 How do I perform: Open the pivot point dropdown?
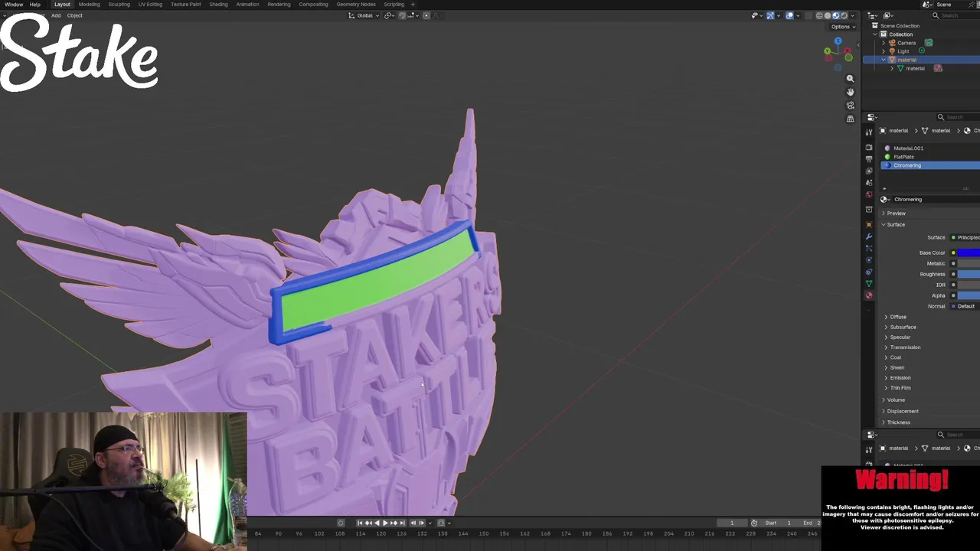coord(389,15)
